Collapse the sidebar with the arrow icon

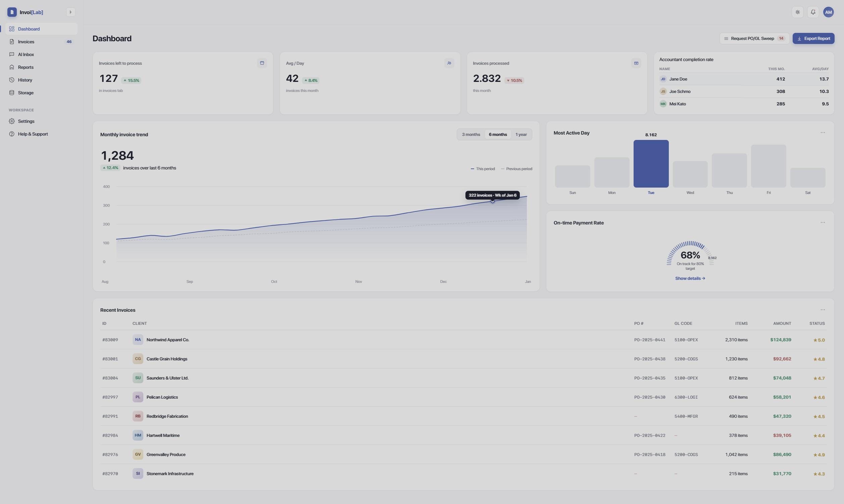(70, 12)
